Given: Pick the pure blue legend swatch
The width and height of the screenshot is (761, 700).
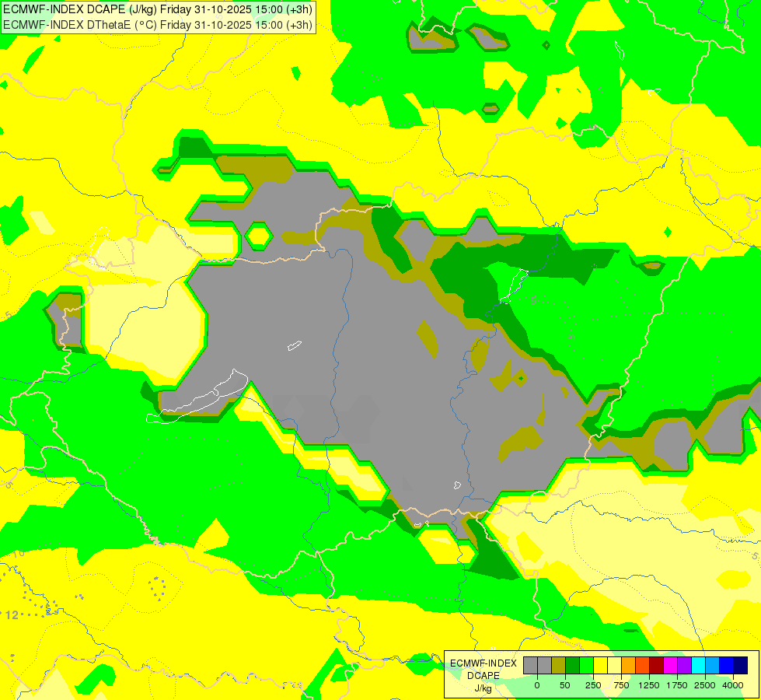Looking at the screenshot, I should pyautogui.click(x=727, y=666).
